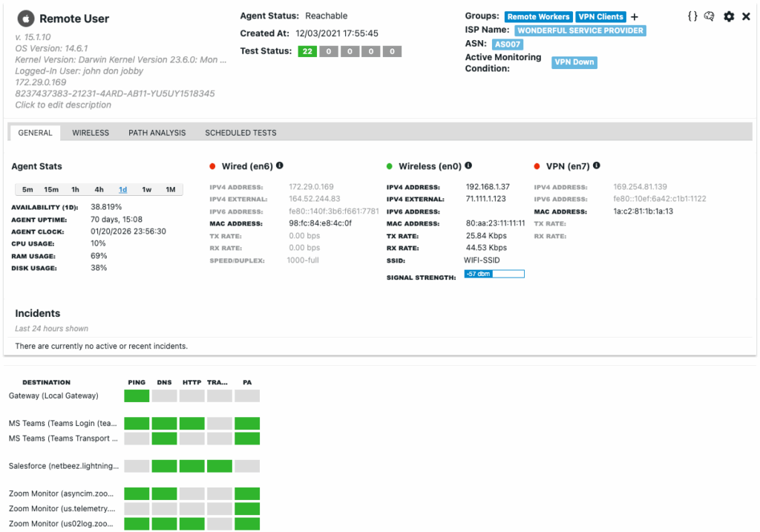
Task: Click the green passing tests badge showing 22
Action: 307,51
